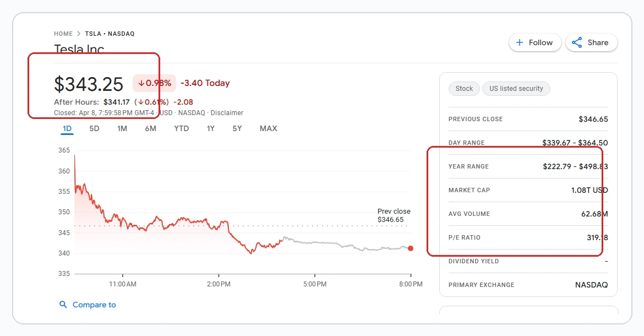
Task: Click the down arrow beside After Hours change
Action: point(141,102)
